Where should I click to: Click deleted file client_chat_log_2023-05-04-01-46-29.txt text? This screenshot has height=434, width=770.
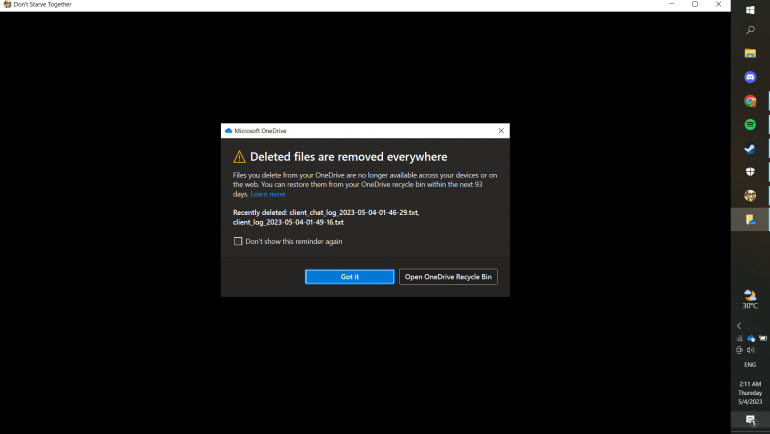354,213
